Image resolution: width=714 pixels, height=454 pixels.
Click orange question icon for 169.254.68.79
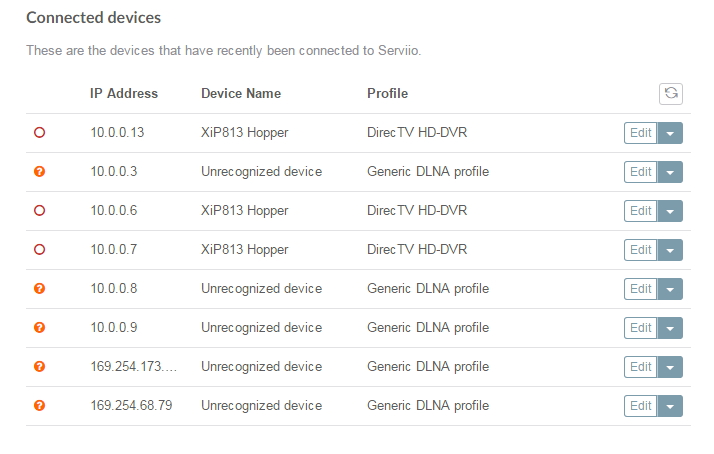click(x=40, y=406)
